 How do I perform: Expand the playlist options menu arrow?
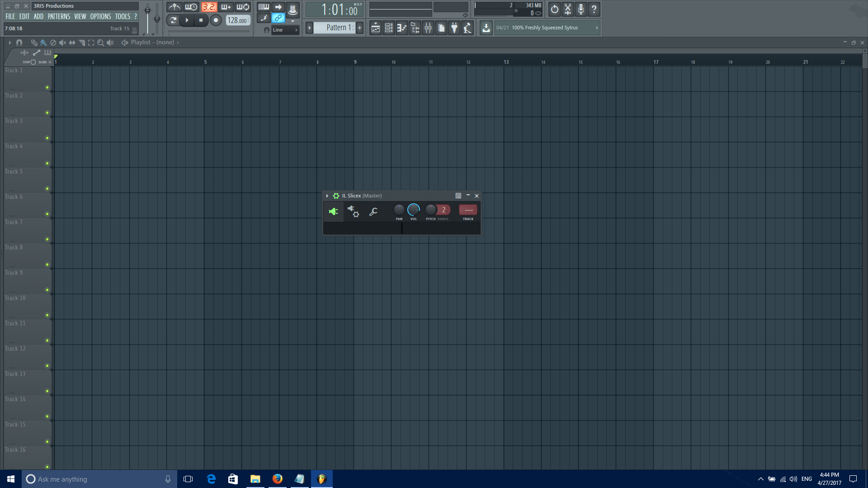(9, 42)
